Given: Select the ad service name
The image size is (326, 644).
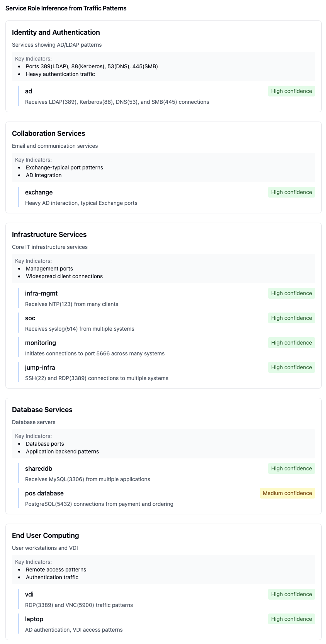Looking at the screenshot, I should pos(29,91).
